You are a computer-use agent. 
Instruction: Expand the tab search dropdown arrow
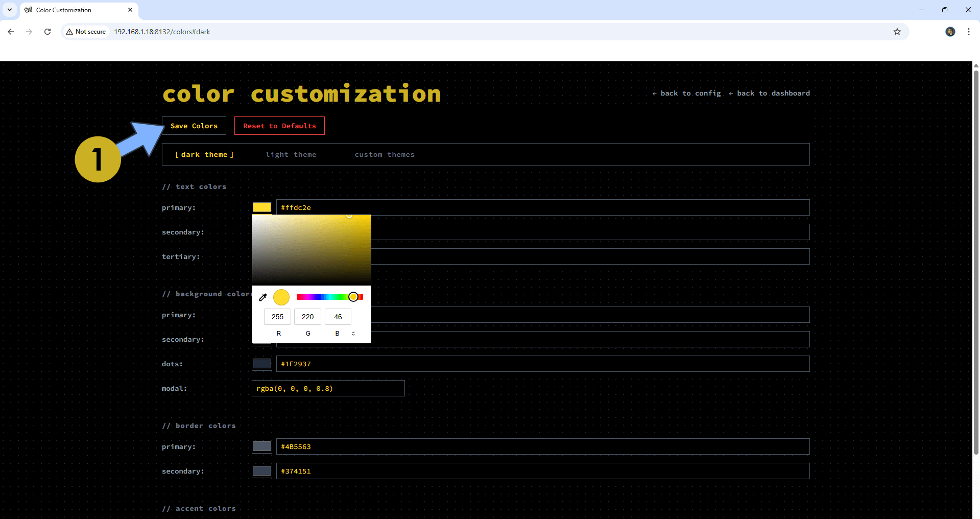pyautogui.click(x=10, y=10)
